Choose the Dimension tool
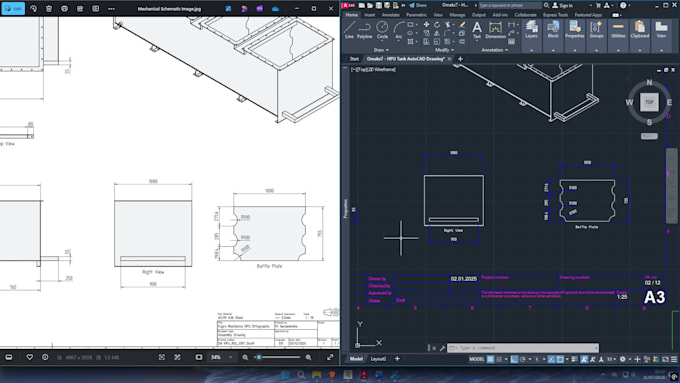 [x=495, y=30]
